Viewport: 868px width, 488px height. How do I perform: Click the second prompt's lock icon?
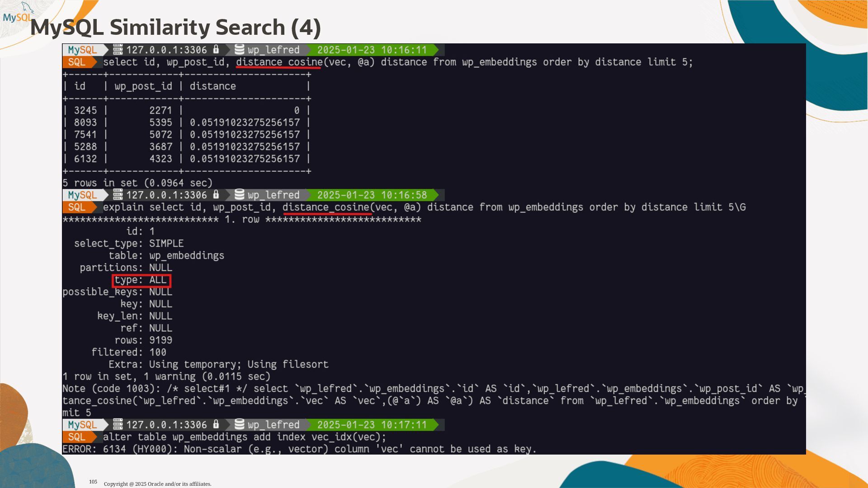(216, 194)
